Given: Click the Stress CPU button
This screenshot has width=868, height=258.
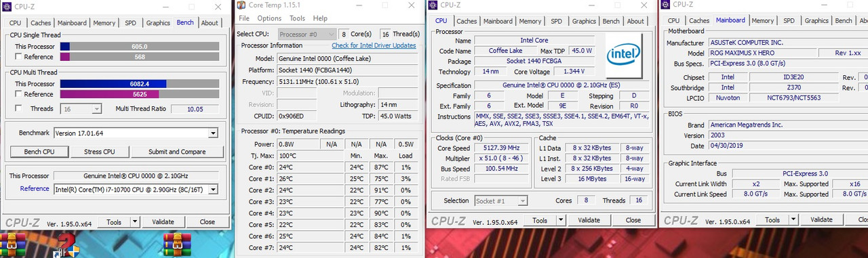Looking at the screenshot, I should pos(99,152).
